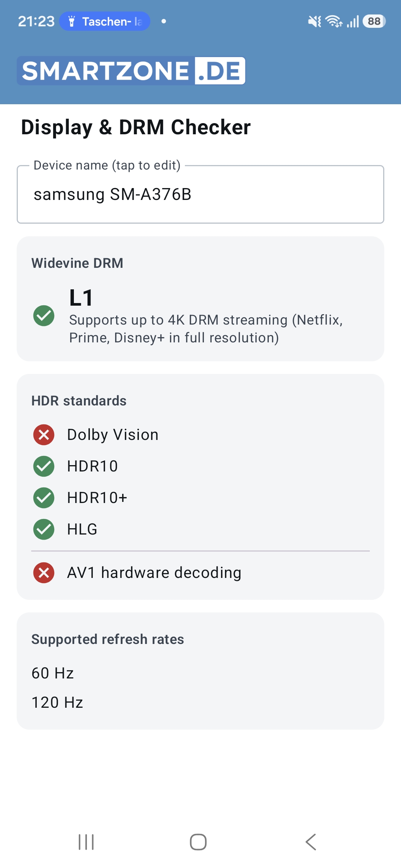Tap the red cross beside AV1 hardware decoding
The image size is (401, 868).
click(x=44, y=573)
